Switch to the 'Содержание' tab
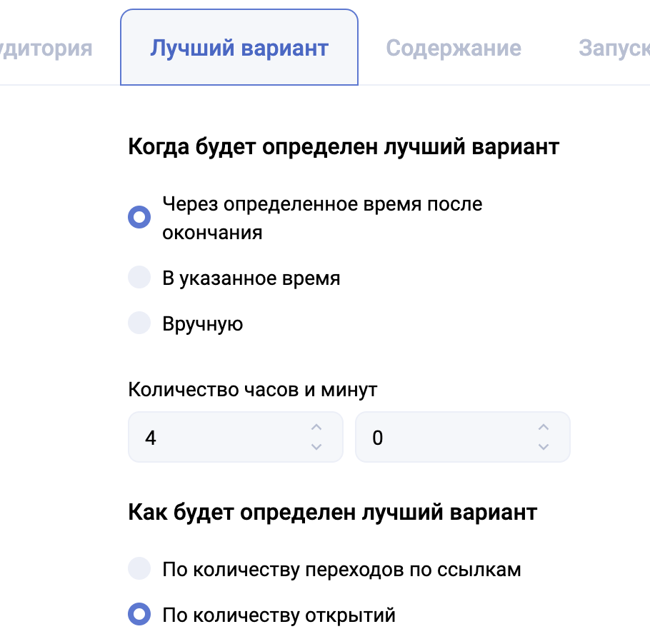This screenshot has width=650, height=644. (x=454, y=49)
